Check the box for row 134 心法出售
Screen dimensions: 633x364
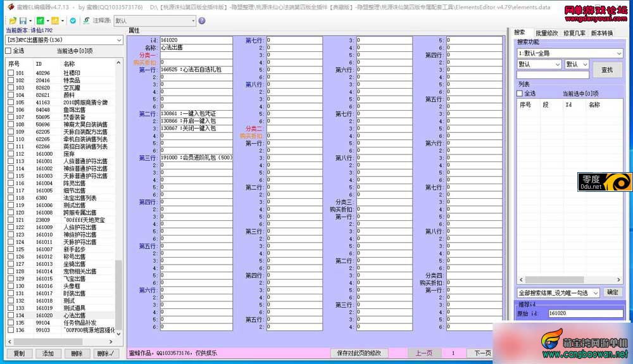point(11,316)
